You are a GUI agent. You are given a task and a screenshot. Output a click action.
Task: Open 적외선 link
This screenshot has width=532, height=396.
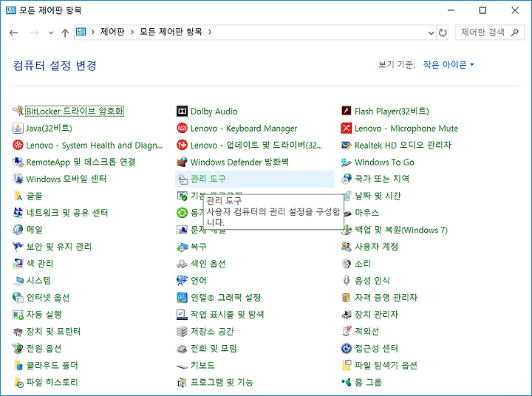(x=366, y=331)
